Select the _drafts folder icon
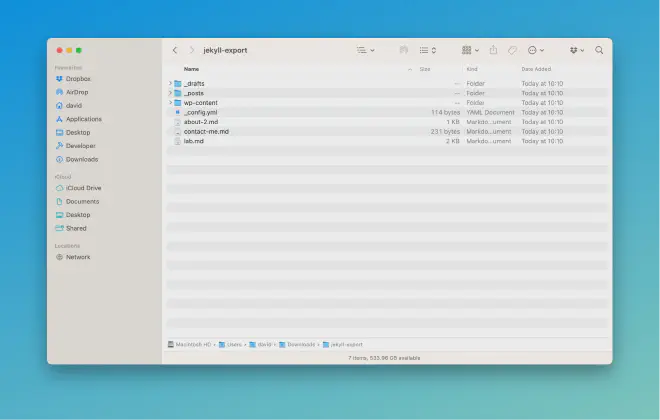 tap(178, 84)
